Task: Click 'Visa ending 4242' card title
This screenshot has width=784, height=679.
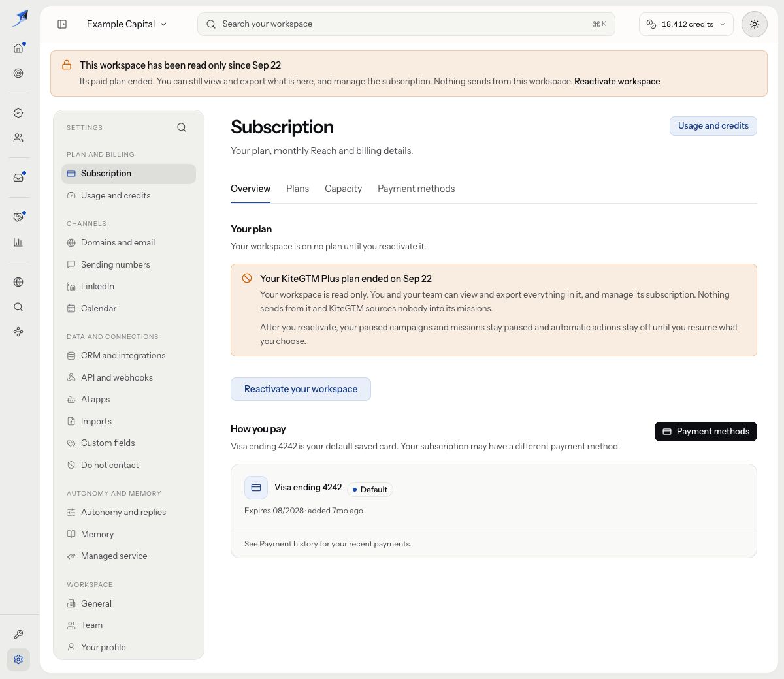Action: click(x=308, y=488)
